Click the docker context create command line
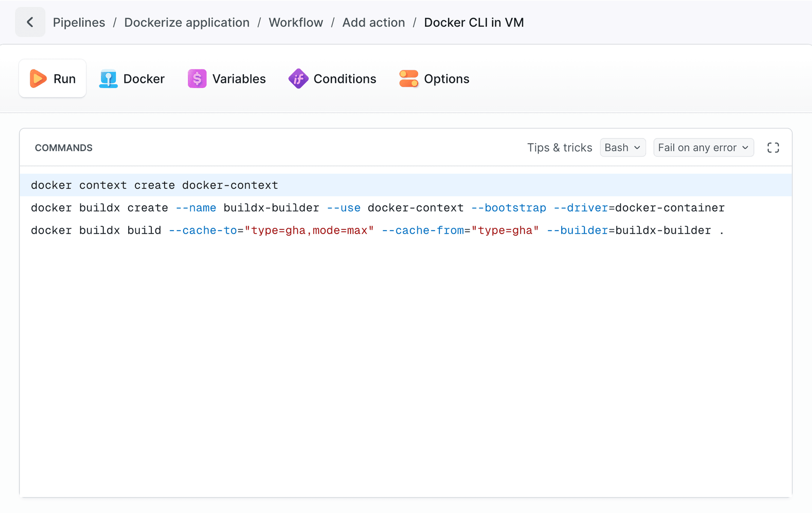 (154, 185)
